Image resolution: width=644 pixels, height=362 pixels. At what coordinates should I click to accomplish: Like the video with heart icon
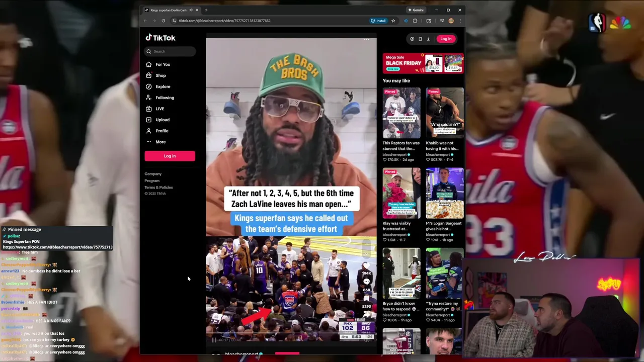pyautogui.click(x=367, y=265)
